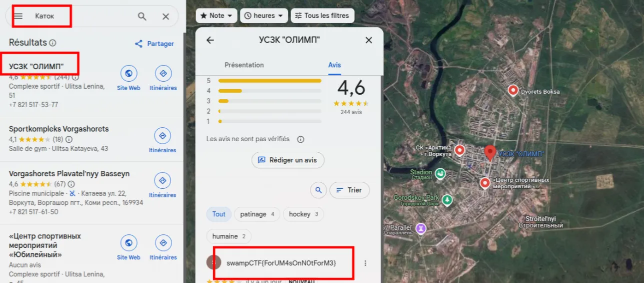Open the three-dot menu on swampCTF review
Image resolution: width=644 pixels, height=283 pixels.
[365, 263]
